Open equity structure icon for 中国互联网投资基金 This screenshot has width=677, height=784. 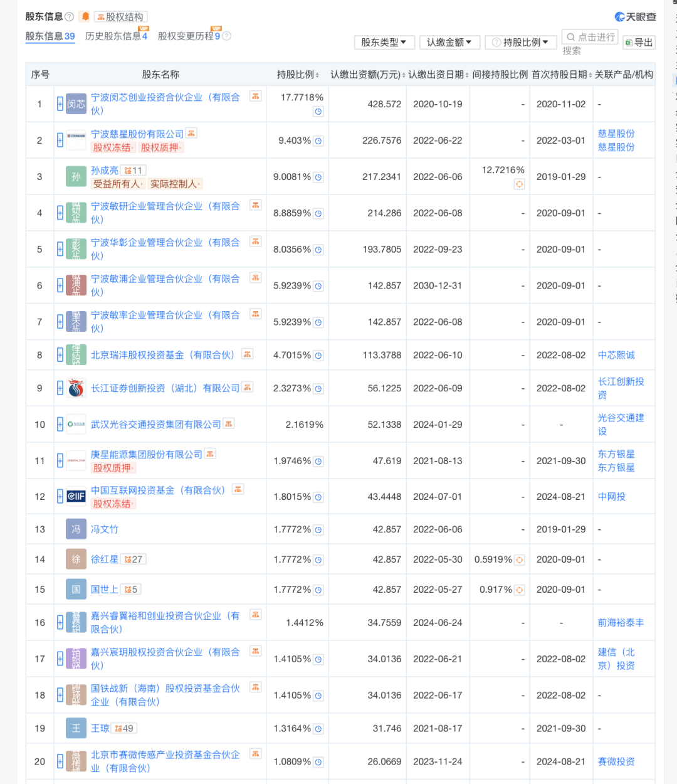[238, 489]
